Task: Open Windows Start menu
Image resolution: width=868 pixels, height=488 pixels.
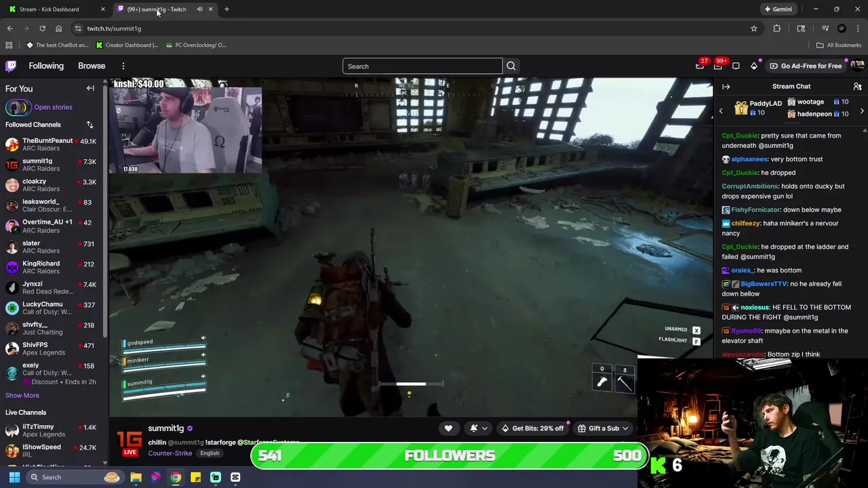Action: click(x=14, y=477)
